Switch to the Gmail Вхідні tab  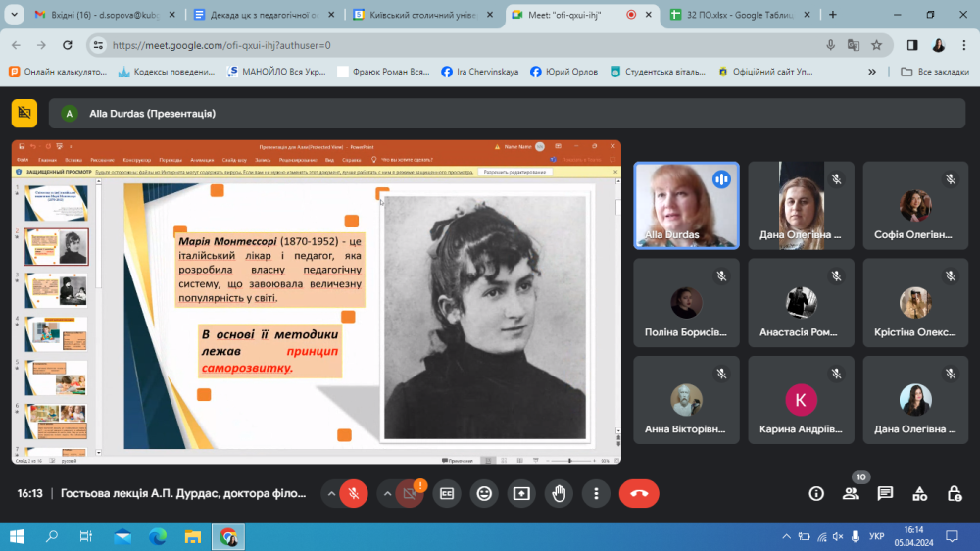98,15
